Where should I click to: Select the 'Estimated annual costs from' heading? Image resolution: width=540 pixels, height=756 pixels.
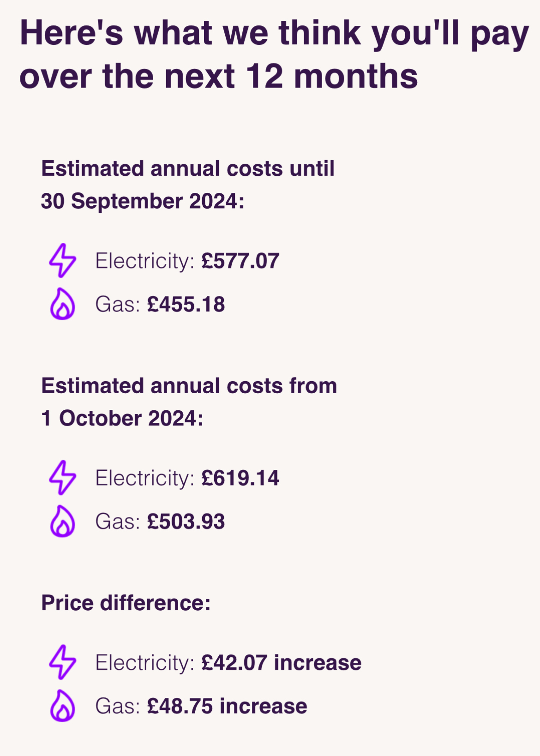189,386
